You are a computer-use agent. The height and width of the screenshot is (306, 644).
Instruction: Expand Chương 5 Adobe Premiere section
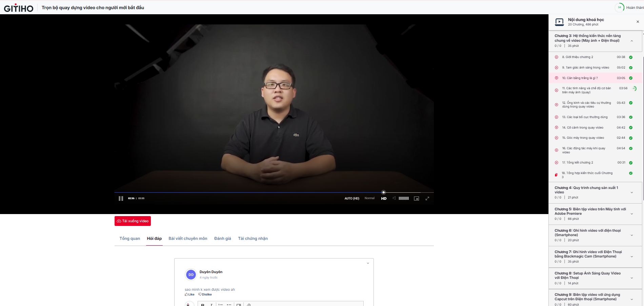tap(632, 214)
